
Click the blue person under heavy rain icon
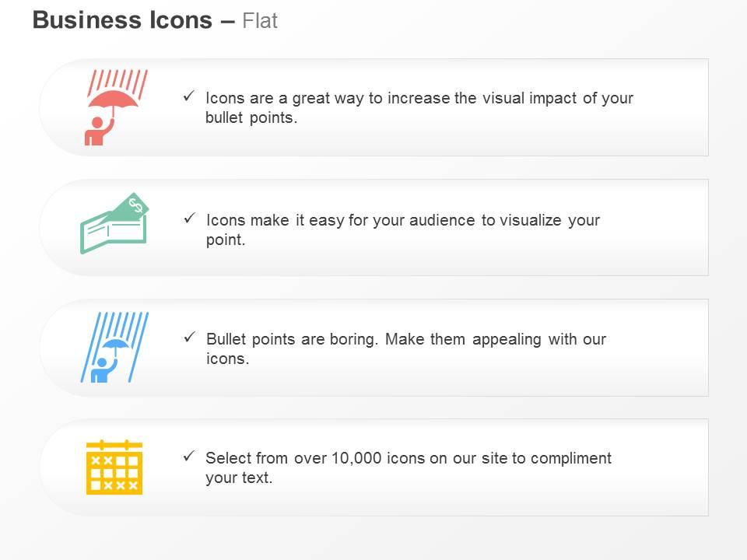[114, 347]
